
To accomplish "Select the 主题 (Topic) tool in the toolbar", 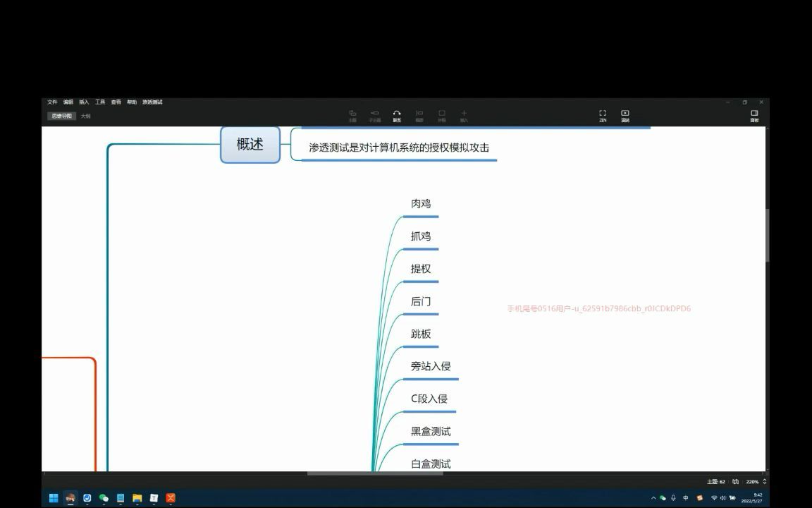I will pos(352,113).
